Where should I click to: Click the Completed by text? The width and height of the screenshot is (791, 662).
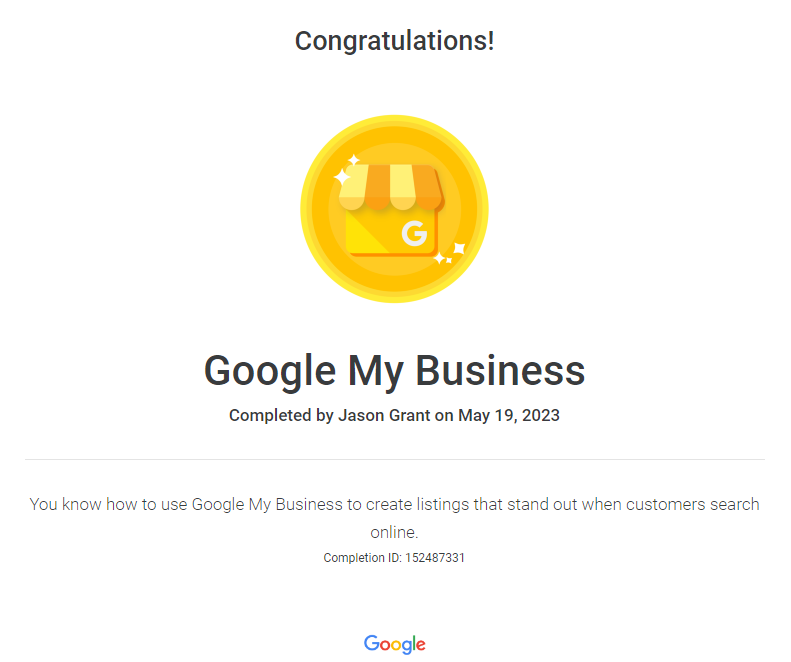pos(281,415)
